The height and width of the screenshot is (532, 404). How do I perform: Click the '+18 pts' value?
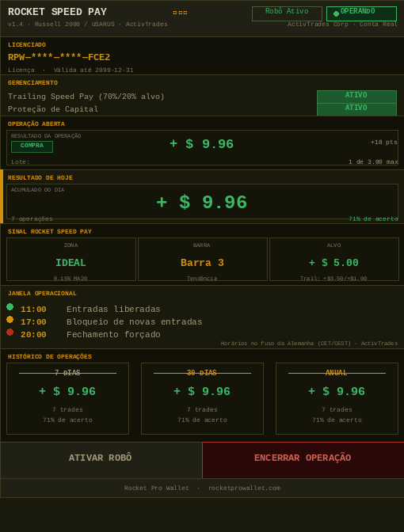point(384,142)
